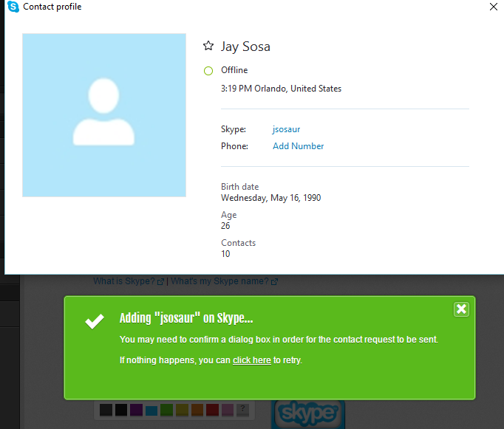Choose the blue color swatch
The height and width of the screenshot is (429, 504).
(x=151, y=410)
